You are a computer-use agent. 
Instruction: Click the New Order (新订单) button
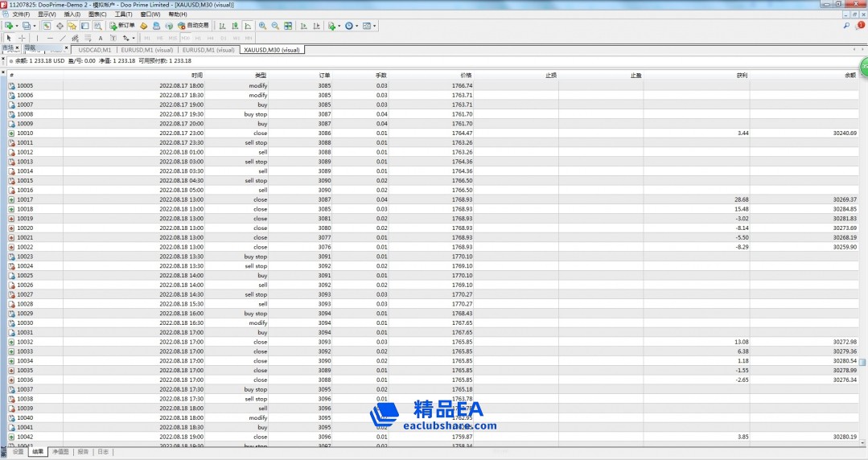(123, 26)
